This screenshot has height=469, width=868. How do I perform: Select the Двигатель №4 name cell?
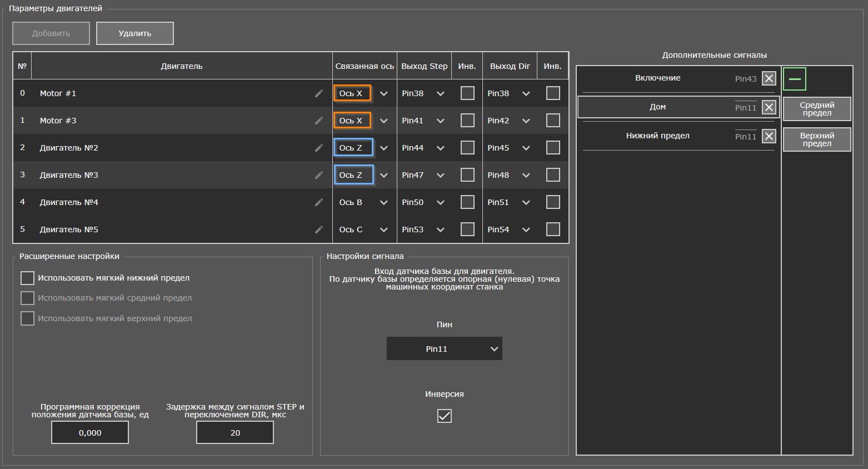click(x=182, y=202)
